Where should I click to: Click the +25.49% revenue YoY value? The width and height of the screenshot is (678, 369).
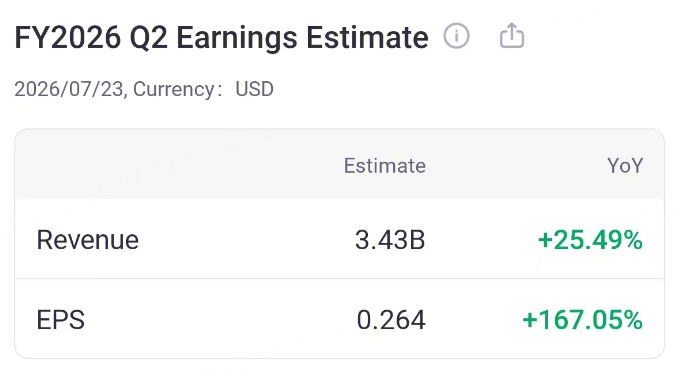pyautogui.click(x=590, y=240)
